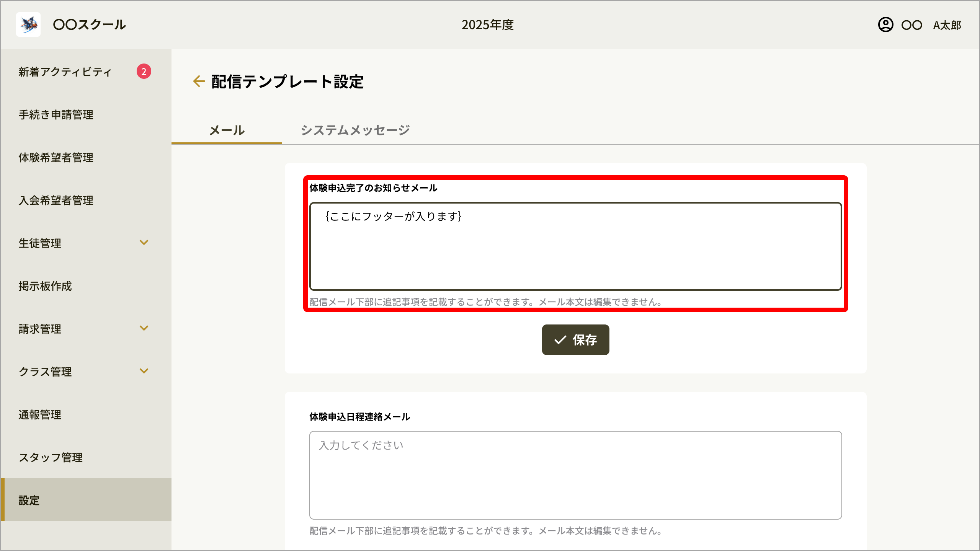Select 設定 in the sidebar

86,500
